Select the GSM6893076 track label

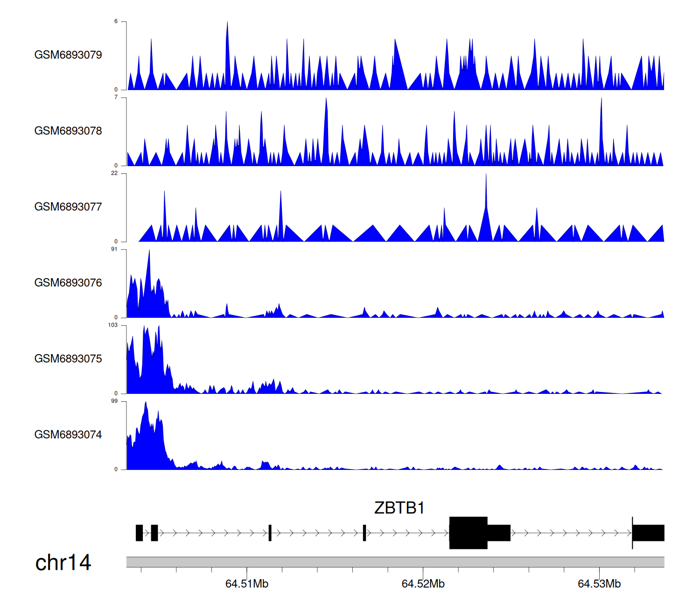coord(68,283)
